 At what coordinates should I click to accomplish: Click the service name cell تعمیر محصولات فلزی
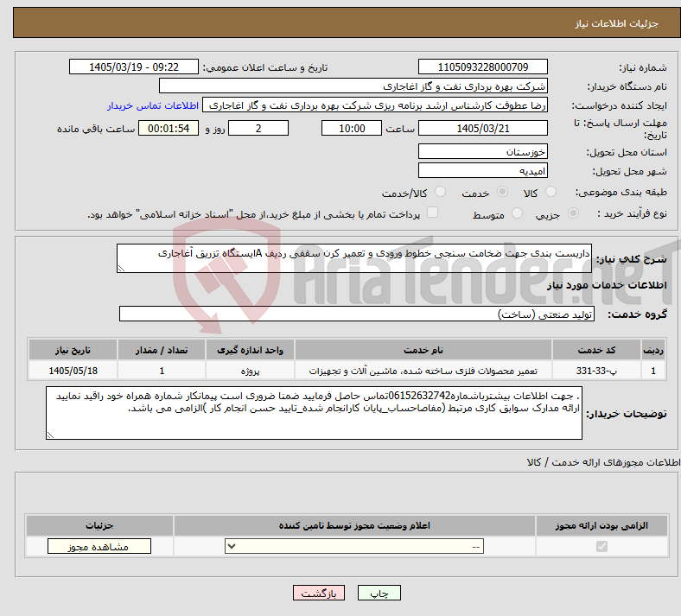[423, 371]
